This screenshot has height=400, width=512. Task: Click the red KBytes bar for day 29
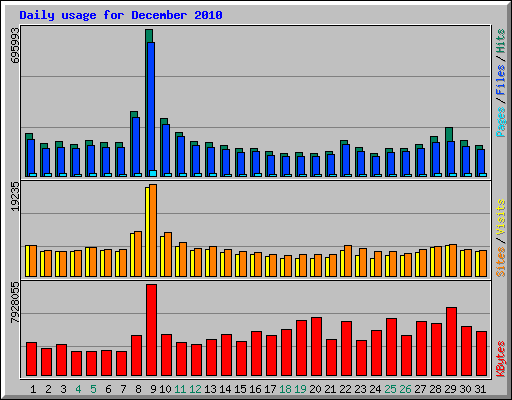(451, 342)
